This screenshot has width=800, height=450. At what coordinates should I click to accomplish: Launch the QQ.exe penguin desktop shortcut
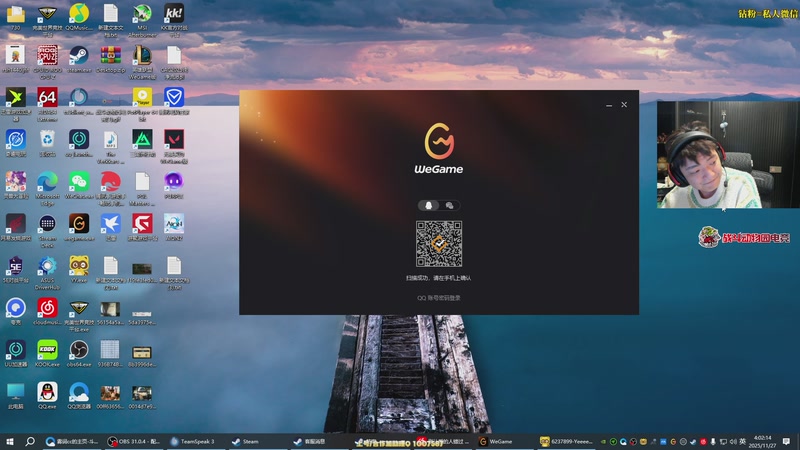47,396
